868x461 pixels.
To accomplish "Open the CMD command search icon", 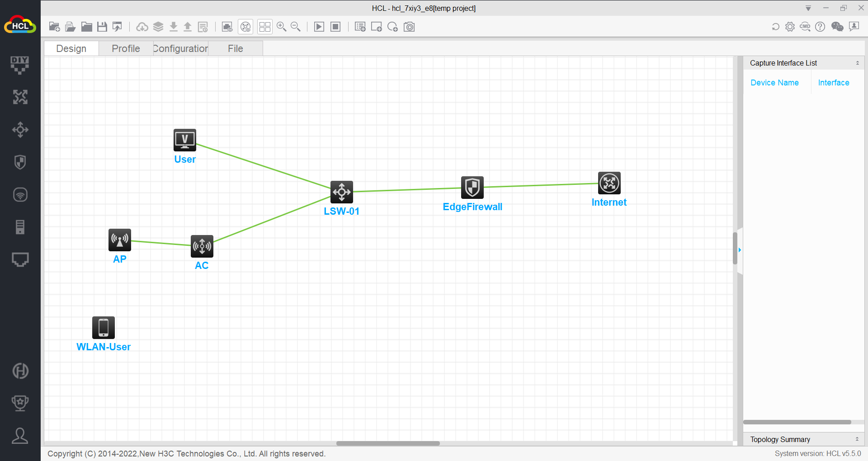I will [x=805, y=27].
